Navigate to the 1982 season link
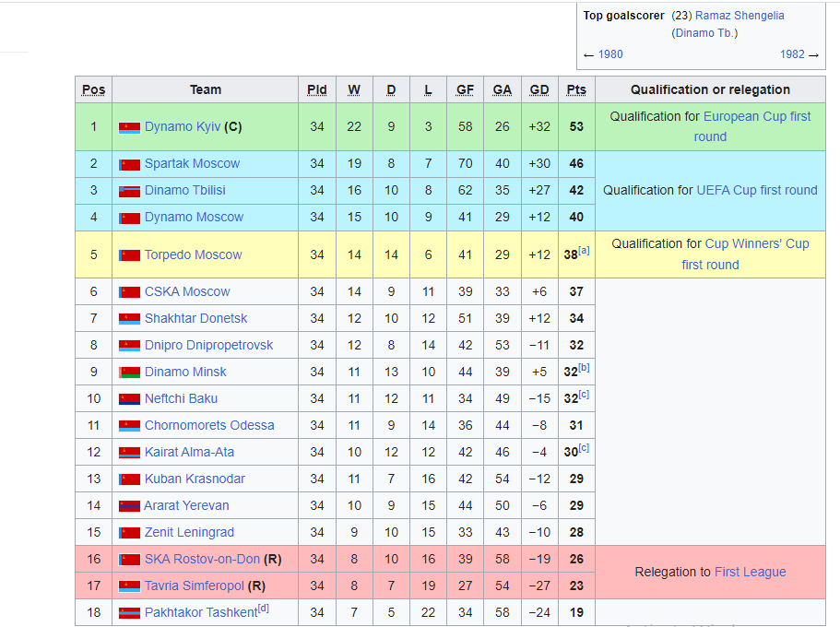This screenshot has height=627, width=840. click(792, 54)
